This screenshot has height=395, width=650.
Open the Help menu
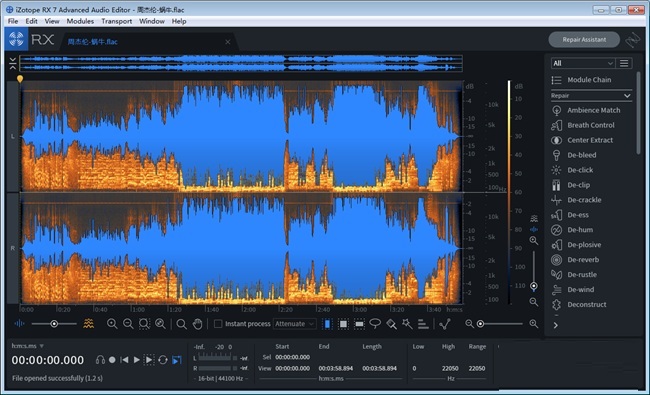point(179,21)
